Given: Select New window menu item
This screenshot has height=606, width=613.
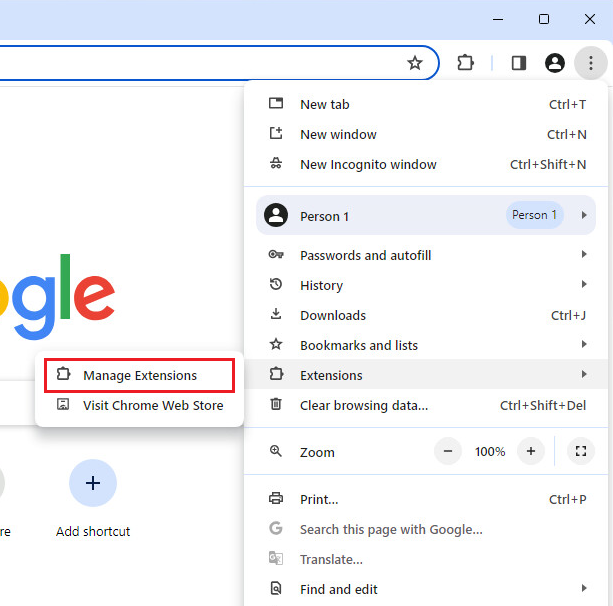Looking at the screenshot, I should tap(426, 134).
